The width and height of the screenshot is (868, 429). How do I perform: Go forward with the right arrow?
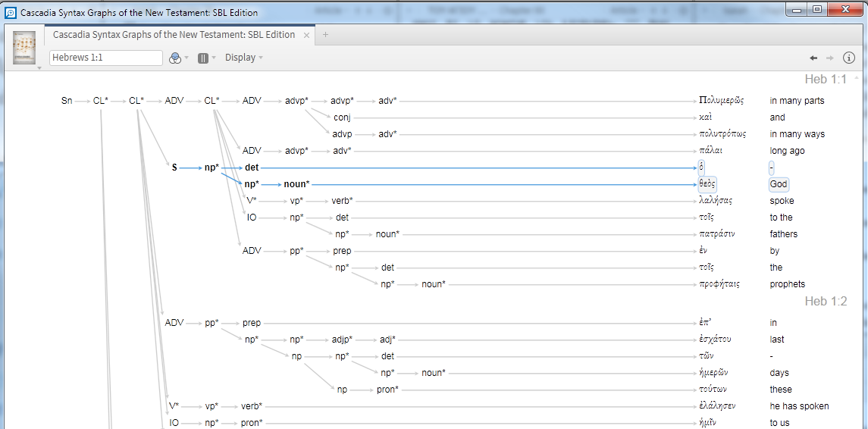pyautogui.click(x=830, y=58)
